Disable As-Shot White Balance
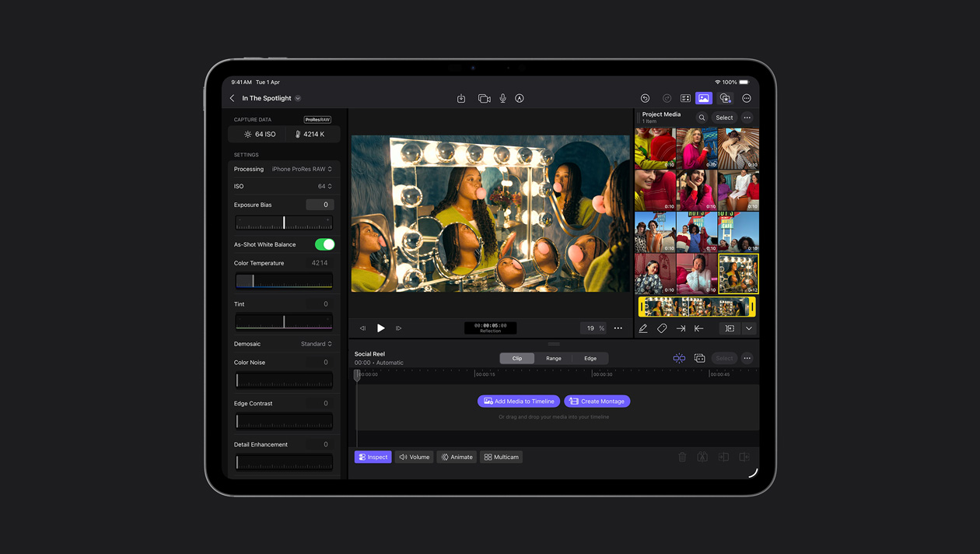The height and width of the screenshot is (554, 980). point(326,244)
